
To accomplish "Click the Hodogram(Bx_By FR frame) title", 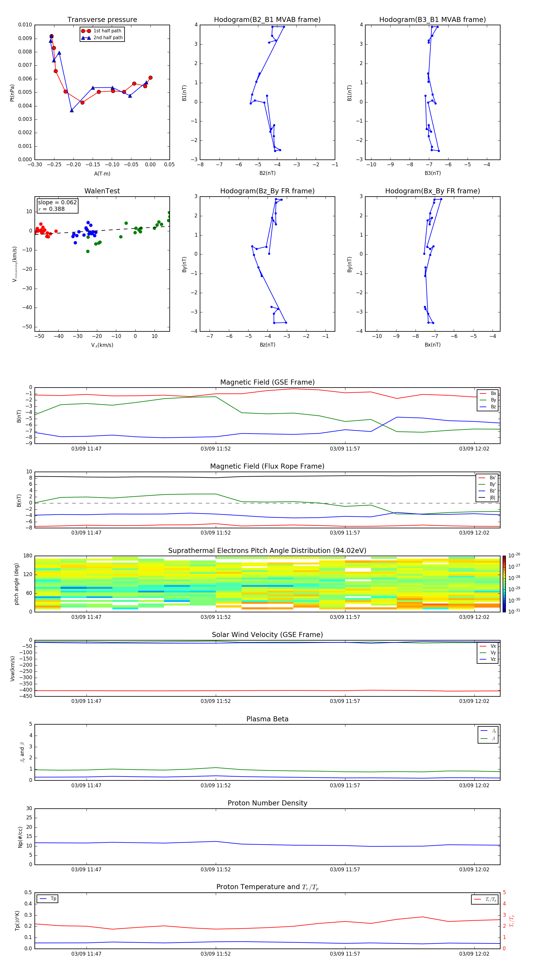I will [432, 191].
